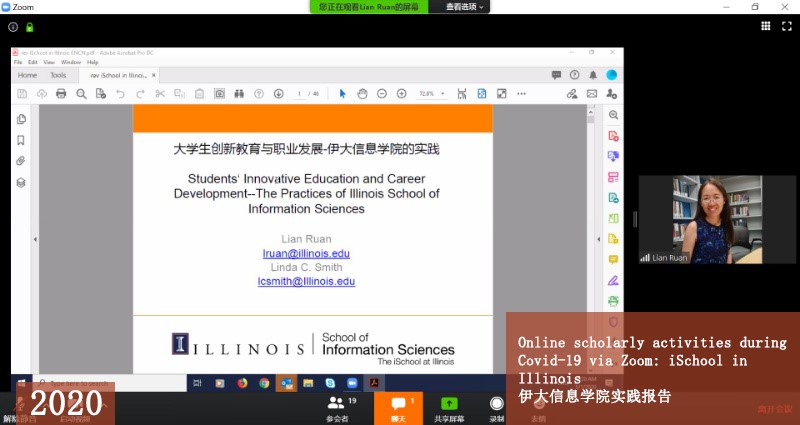This screenshot has width=800, height=425.
Task: Click the lruan@illinois.edu email link
Action: coord(306,254)
